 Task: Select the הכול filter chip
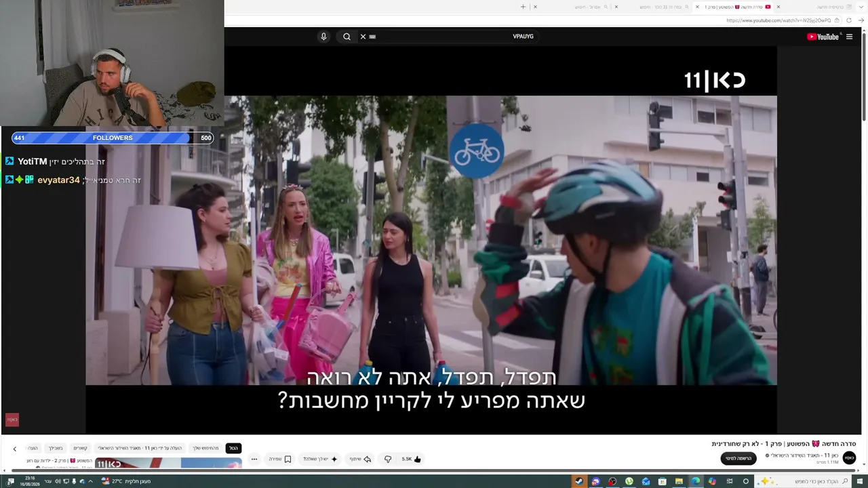pyautogui.click(x=233, y=448)
